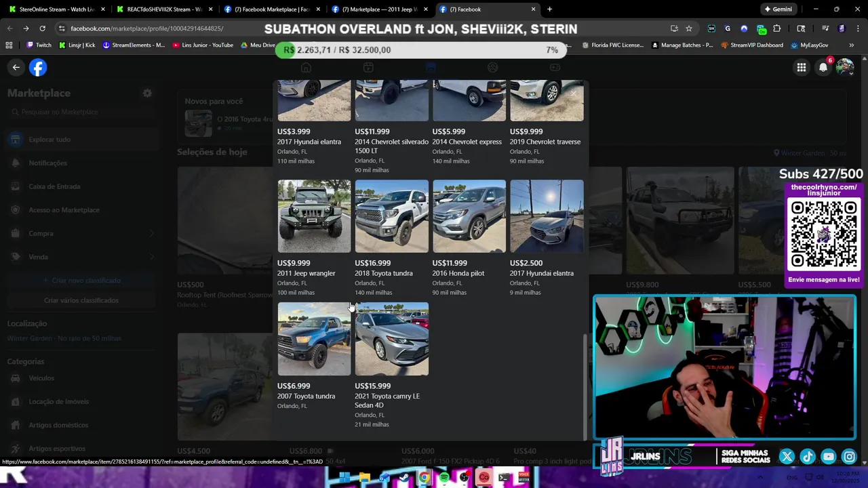This screenshot has width=868, height=488.
Task: Open File Explorer from the taskbar
Action: tap(365, 478)
